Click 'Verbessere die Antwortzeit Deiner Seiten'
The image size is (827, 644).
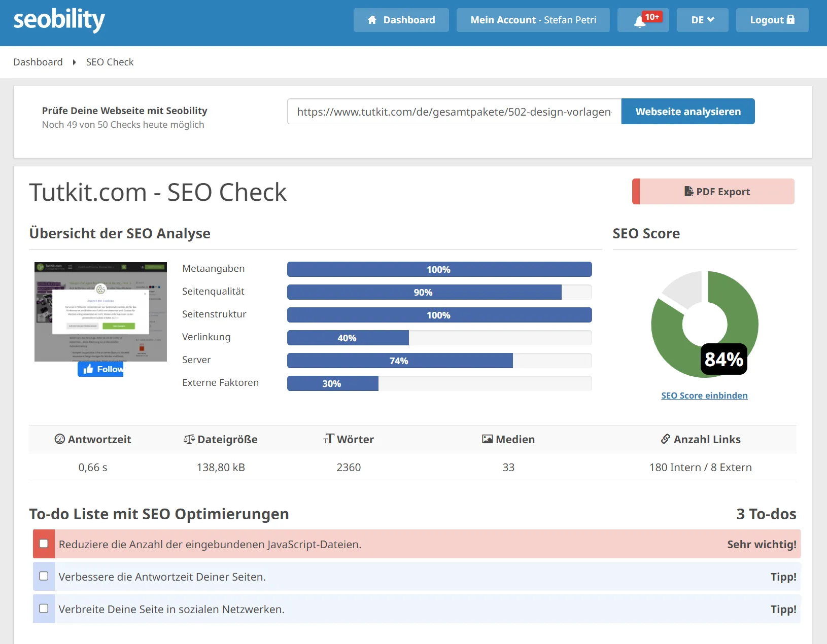click(162, 577)
